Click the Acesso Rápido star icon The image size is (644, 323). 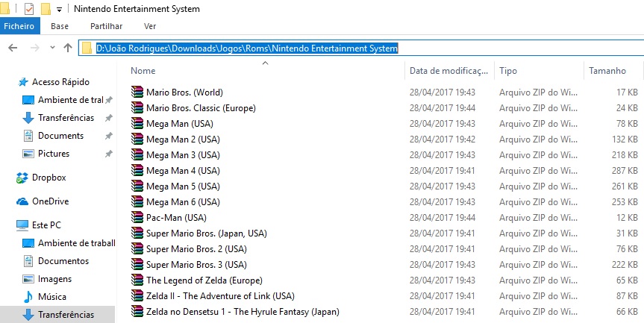[x=23, y=82]
